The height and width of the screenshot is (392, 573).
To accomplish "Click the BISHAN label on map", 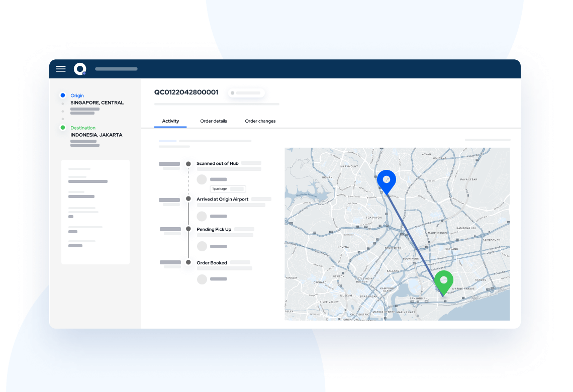I will click(x=327, y=177).
